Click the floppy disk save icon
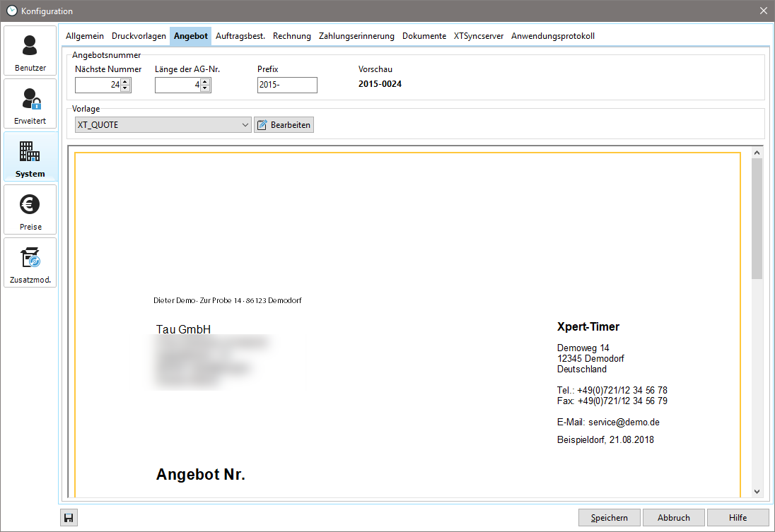The height and width of the screenshot is (532, 775). tap(69, 518)
